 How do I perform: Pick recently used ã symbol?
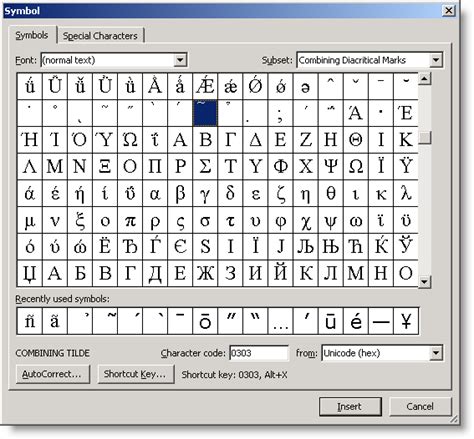coord(55,321)
